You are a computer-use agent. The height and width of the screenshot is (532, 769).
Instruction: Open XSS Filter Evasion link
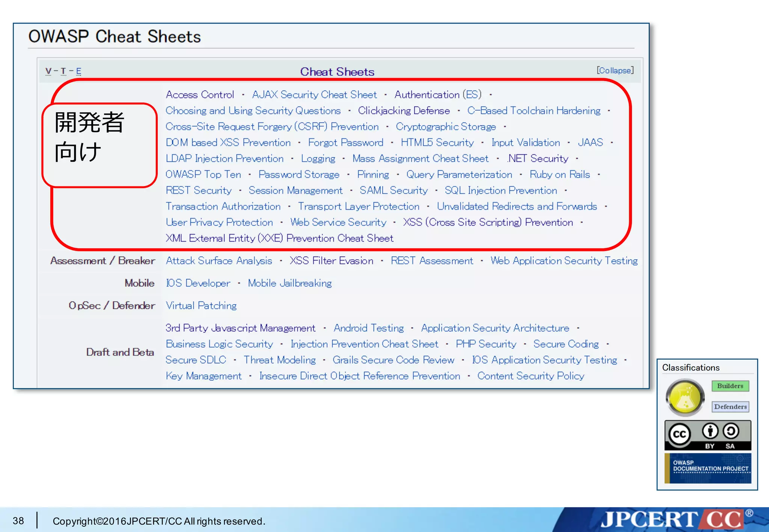pos(331,261)
